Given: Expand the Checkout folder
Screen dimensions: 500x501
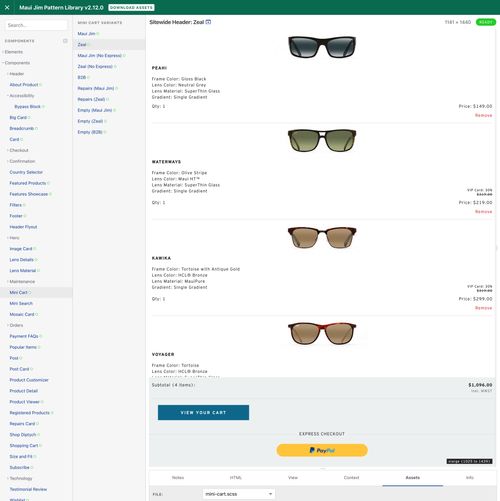Looking at the screenshot, I should [19, 150].
